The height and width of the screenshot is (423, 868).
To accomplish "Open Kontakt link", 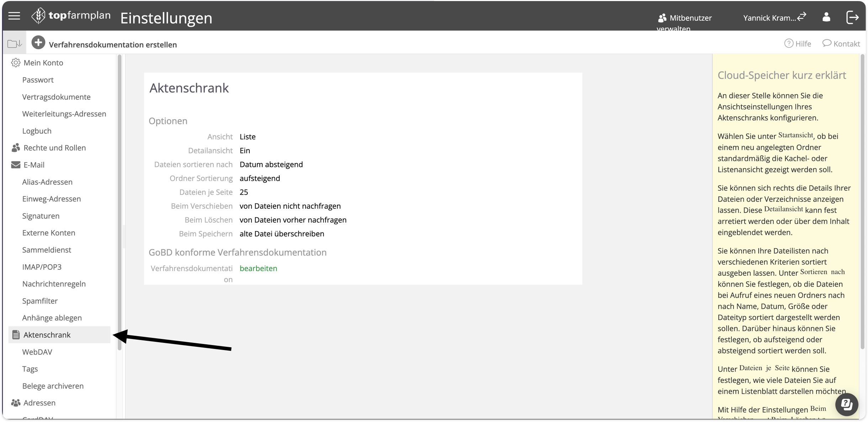I will pyautogui.click(x=841, y=43).
